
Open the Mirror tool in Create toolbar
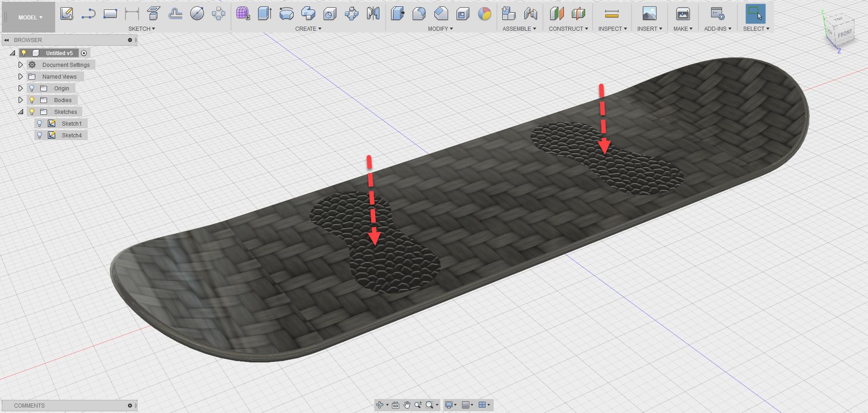(373, 14)
